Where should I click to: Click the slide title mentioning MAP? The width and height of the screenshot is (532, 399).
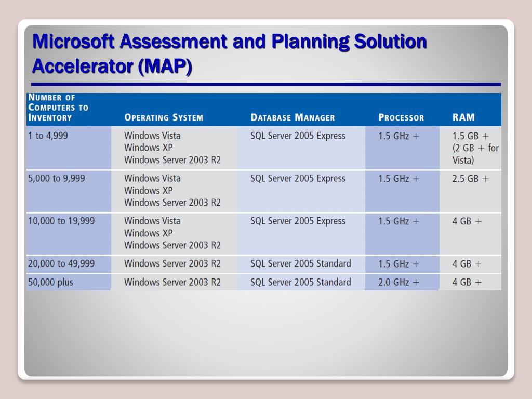tap(229, 54)
